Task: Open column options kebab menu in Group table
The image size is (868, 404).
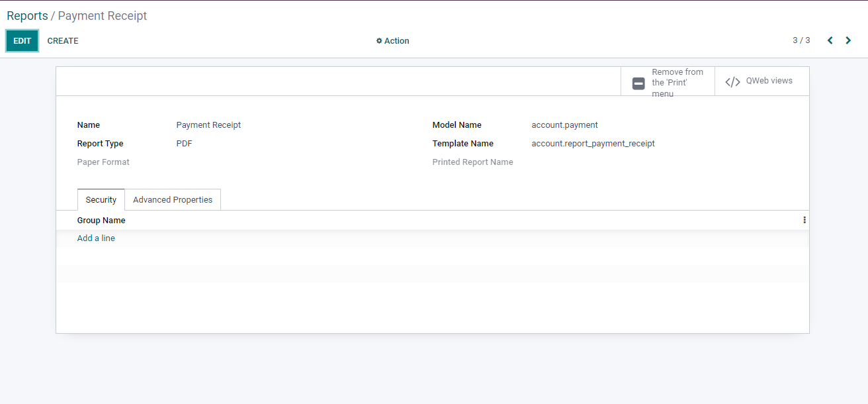Action: click(x=804, y=220)
